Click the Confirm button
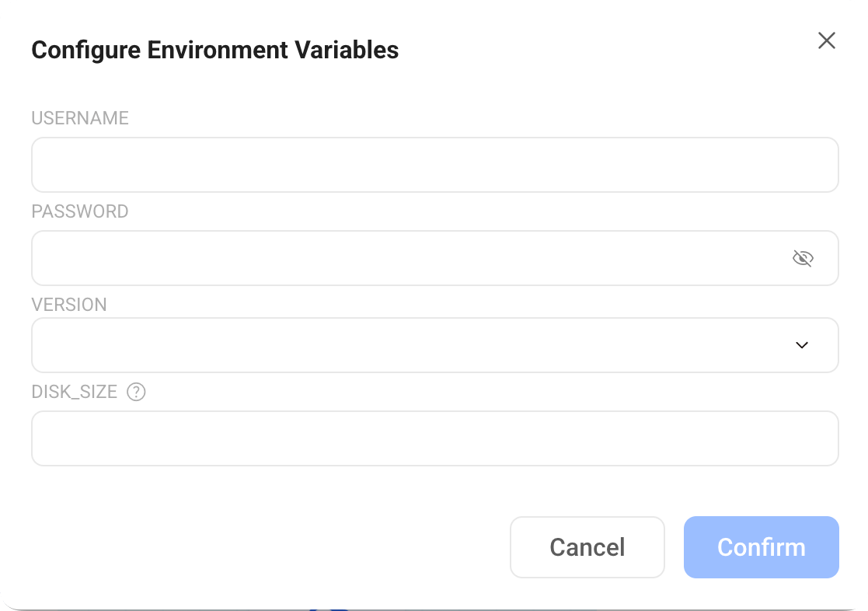 [761, 547]
